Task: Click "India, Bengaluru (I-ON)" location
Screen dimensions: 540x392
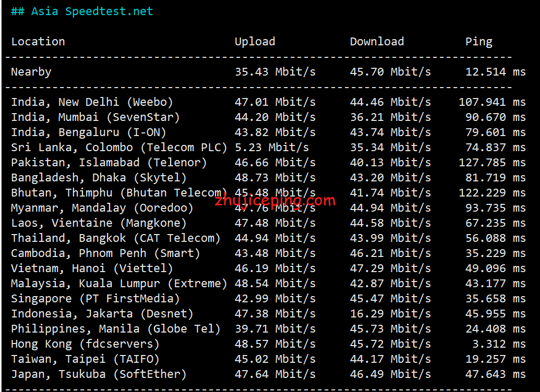Action: point(89,132)
